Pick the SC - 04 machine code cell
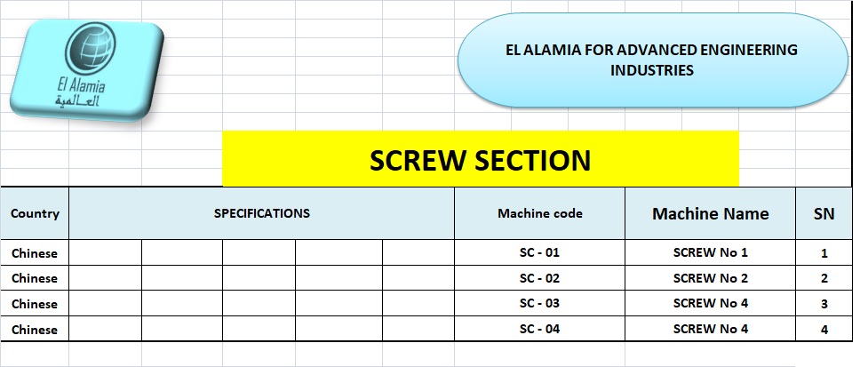The width and height of the screenshot is (868, 367). click(539, 330)
